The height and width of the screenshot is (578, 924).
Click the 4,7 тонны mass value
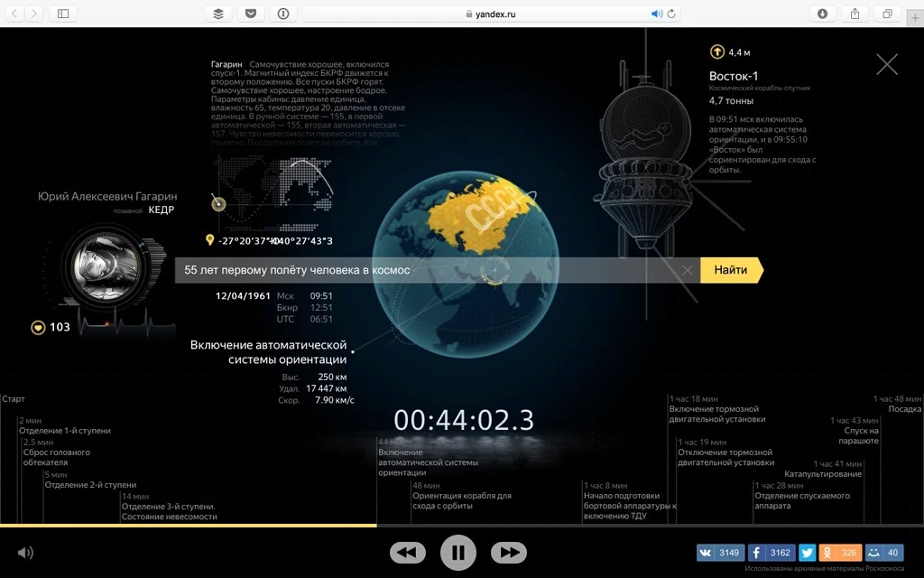pyautogui.click(x=731, y=101)
